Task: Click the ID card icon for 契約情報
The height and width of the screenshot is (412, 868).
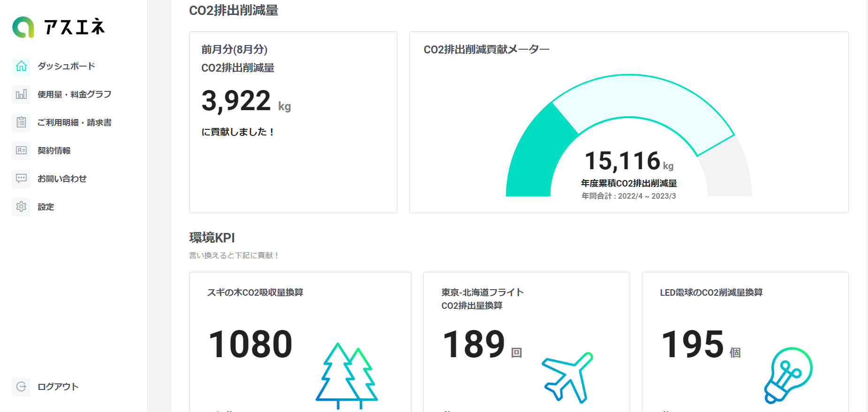Action: tap(21, 150)
